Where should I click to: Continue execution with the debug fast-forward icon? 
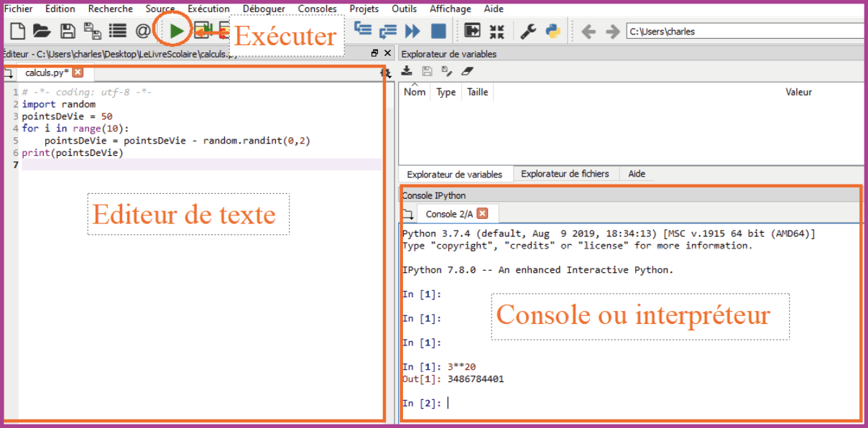tap(411, 30)
